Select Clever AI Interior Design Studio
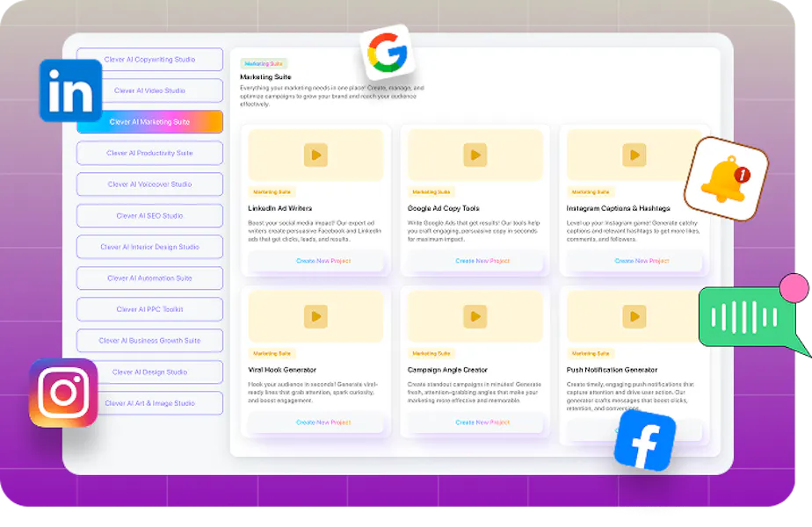This screenshot has width=812, height=527. point(149,247)
